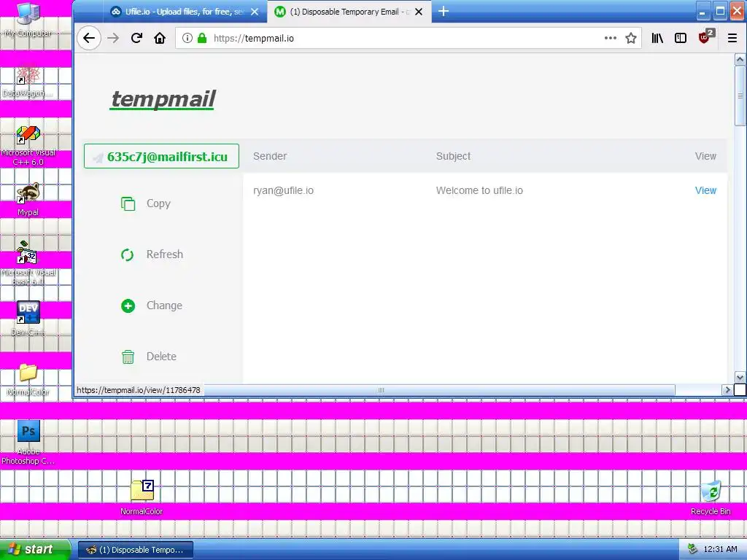Open the browser home page icon
Screen dimensions: 747x560
pos(160,38)
